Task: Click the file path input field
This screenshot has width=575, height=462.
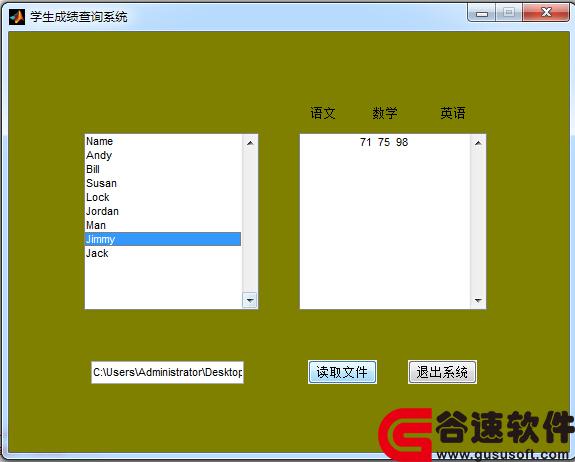Action: pos(167,373)
